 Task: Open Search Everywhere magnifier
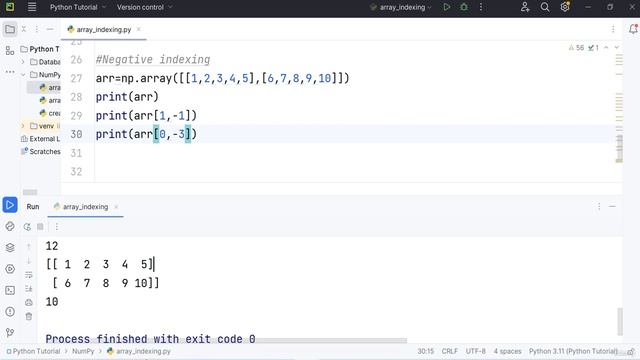tap(545, 7)
